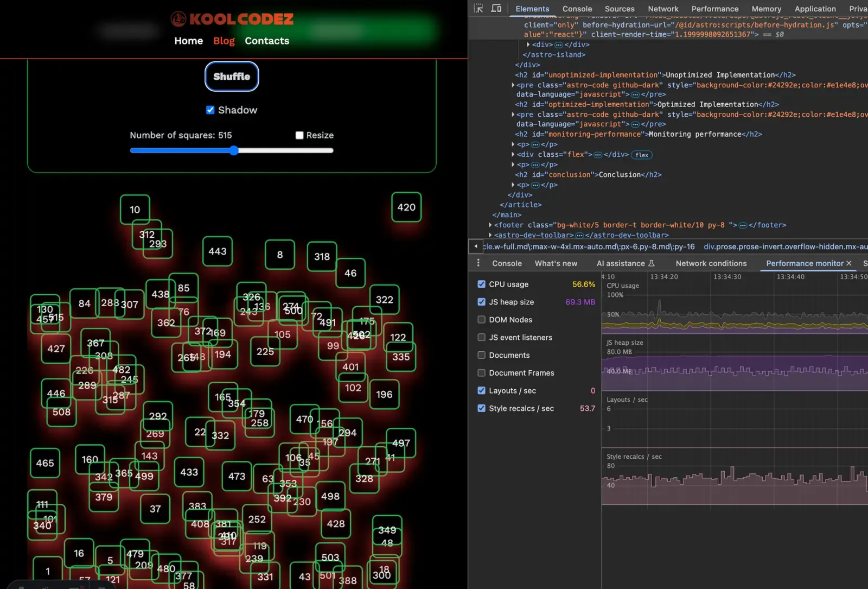Select the inspect element picker icon

pyautogui.click(x=478, y=8)
